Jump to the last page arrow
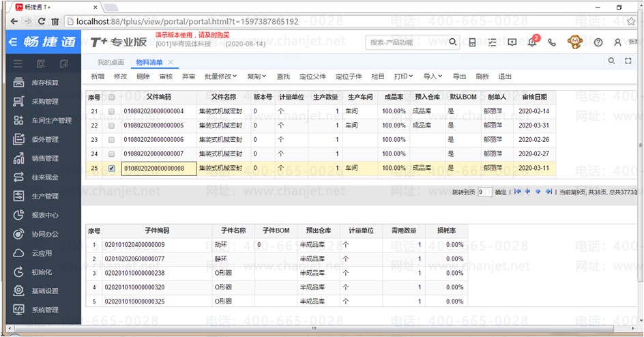The width and height of the screenshot is (644, 337). click(548, 192)
